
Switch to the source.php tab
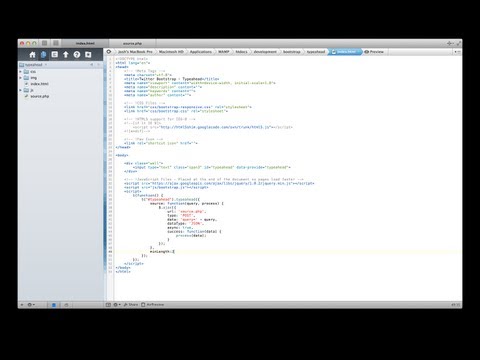point(132,43)
